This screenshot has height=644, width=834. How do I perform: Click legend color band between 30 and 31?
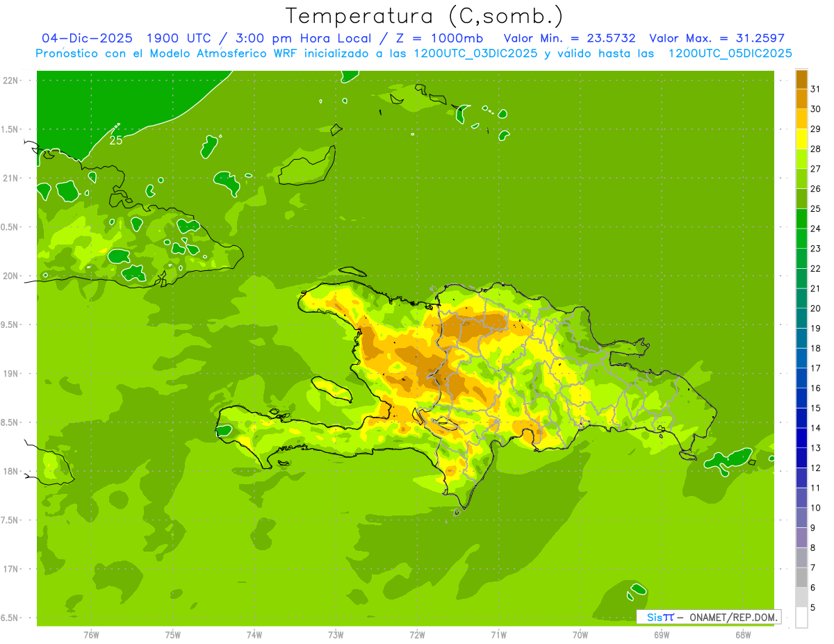click(x=801, y=99)
